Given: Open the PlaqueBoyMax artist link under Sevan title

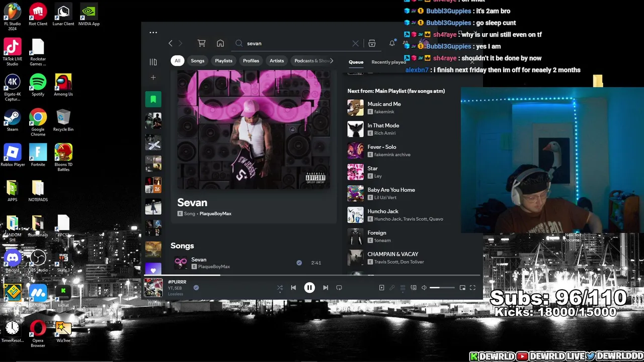Looking at the screenshot, I should click(215, 214).
